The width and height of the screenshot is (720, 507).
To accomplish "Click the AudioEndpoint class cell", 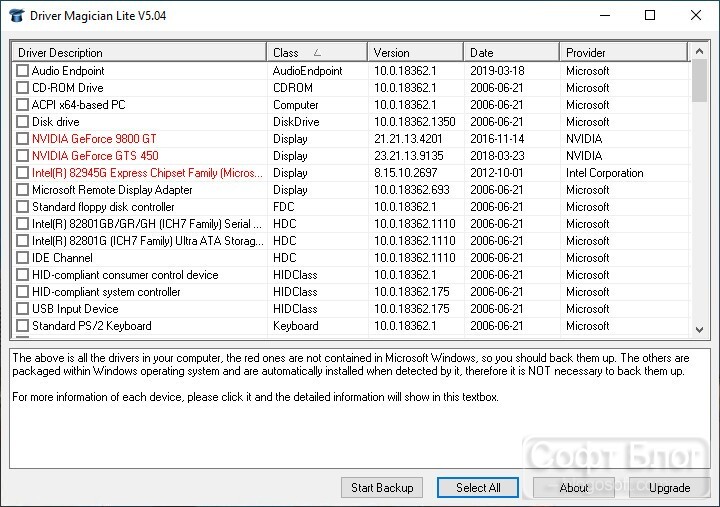I will tap(308, 71).
